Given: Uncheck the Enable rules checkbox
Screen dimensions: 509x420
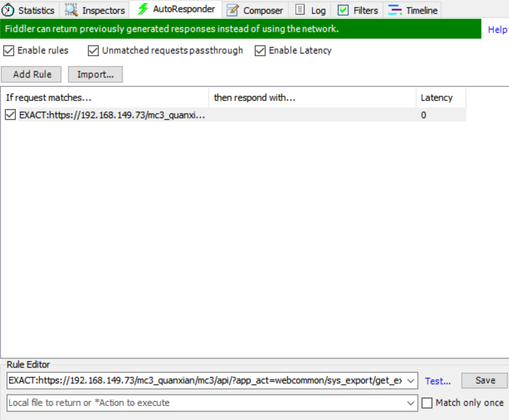Looking at the screenshot, I should click(8, 50).
